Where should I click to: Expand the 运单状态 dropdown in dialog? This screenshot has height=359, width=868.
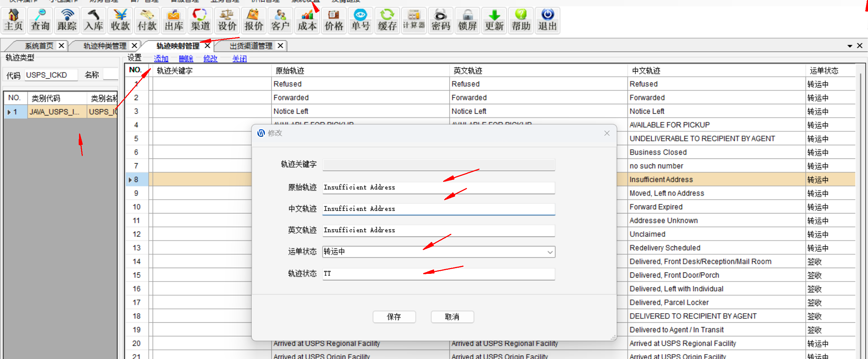point(550,252)
